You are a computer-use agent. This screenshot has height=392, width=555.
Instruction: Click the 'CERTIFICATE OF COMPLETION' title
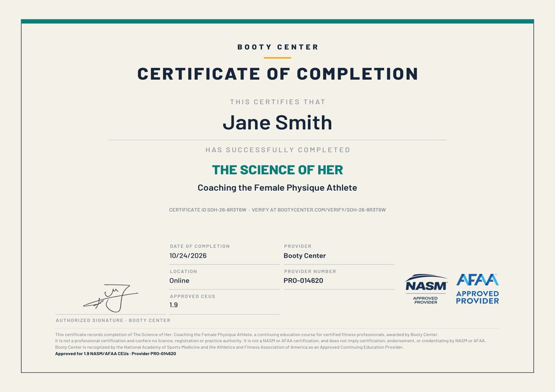click(278, 74)
